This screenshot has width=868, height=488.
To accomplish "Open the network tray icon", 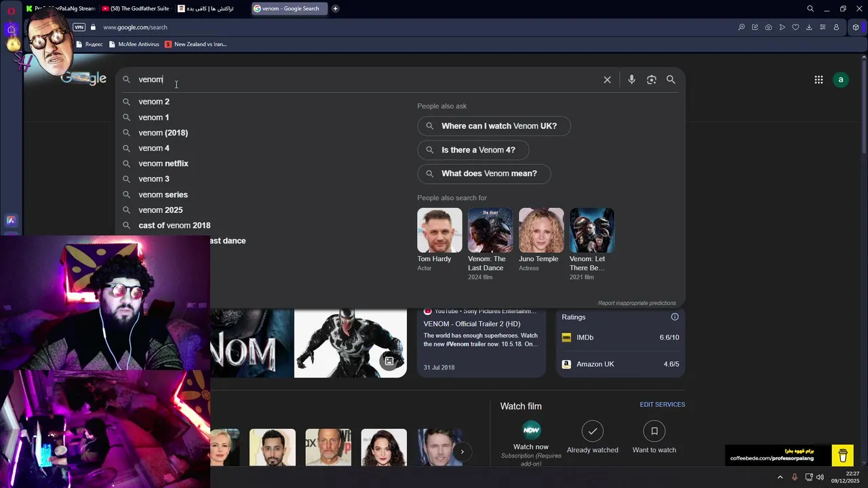I will 808,477.
